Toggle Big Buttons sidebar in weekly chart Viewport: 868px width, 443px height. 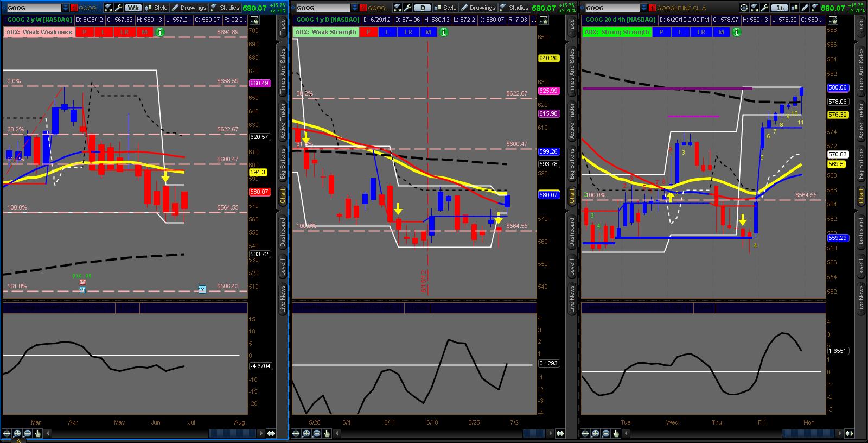[x=283, y=163]
